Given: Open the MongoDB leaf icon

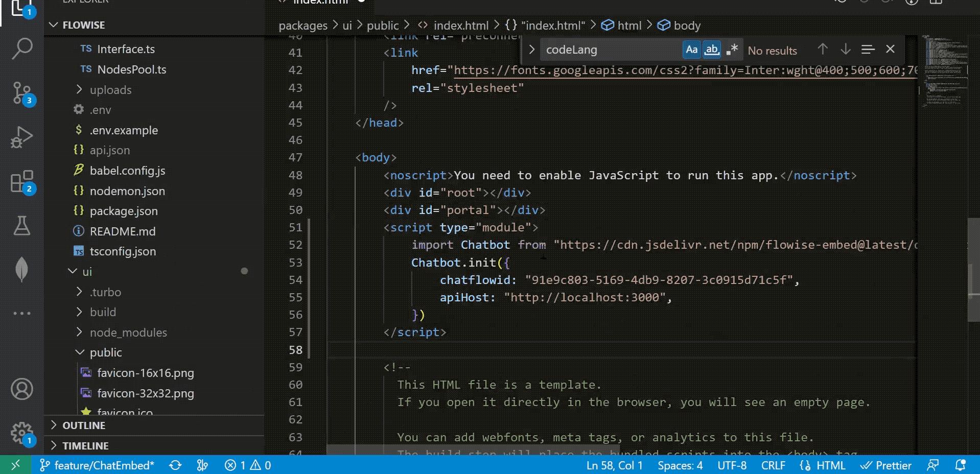Looking at the screenshot, I should [x=22, y=269].
